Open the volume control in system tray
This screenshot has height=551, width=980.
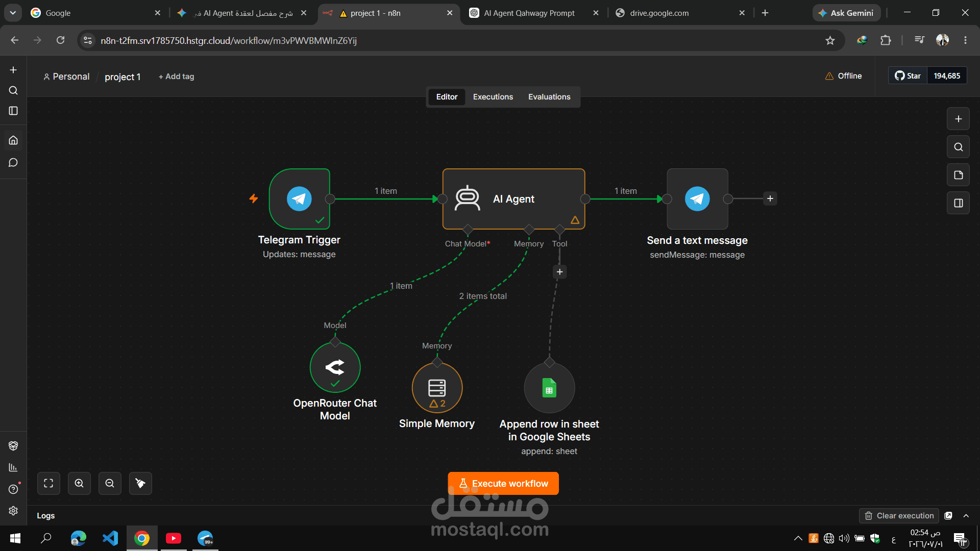(844, 538)
